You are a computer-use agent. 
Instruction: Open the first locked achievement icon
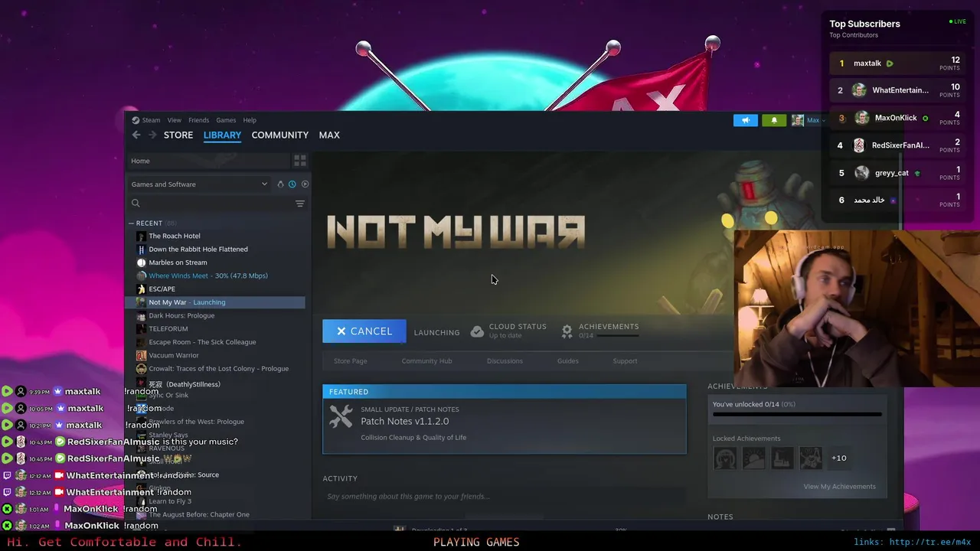coord(725,458)
